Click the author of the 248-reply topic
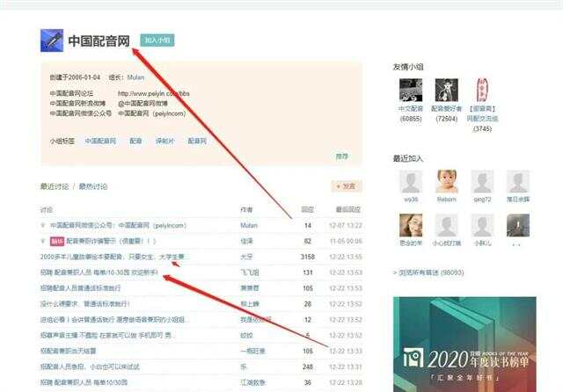The image size is (563, 392). [x=244, y=367]
